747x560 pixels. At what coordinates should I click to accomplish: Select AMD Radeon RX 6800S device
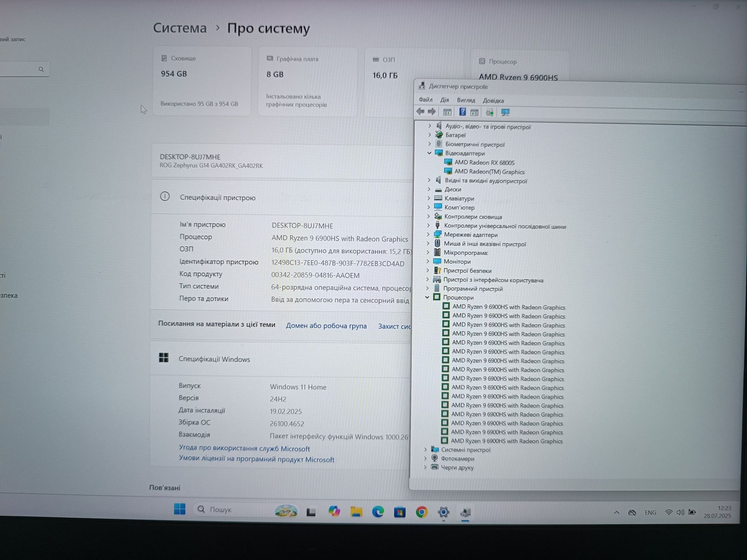tap(484, 162)
